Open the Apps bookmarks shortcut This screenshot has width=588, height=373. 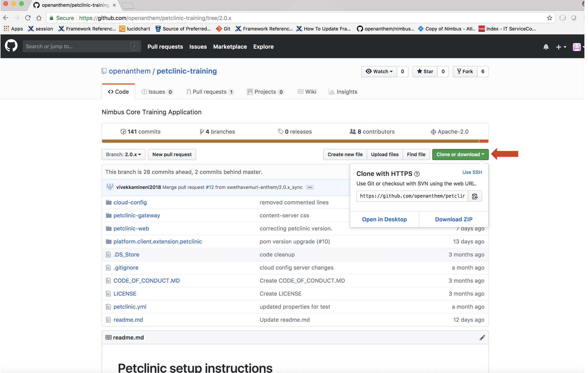pyautogui.click(x=13, y=29)
